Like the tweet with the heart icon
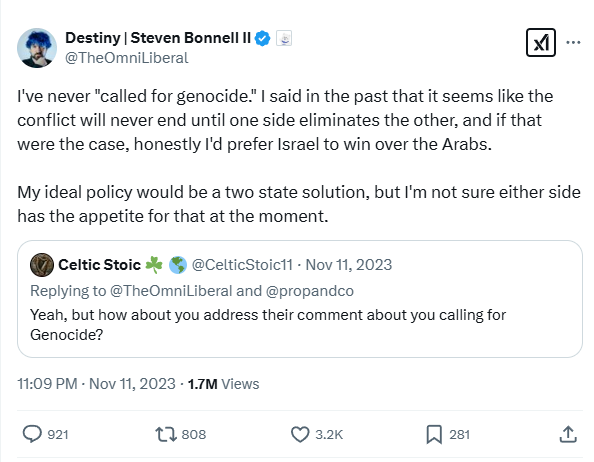This screenshot has width=594, height=462. [x=300, y=434]
